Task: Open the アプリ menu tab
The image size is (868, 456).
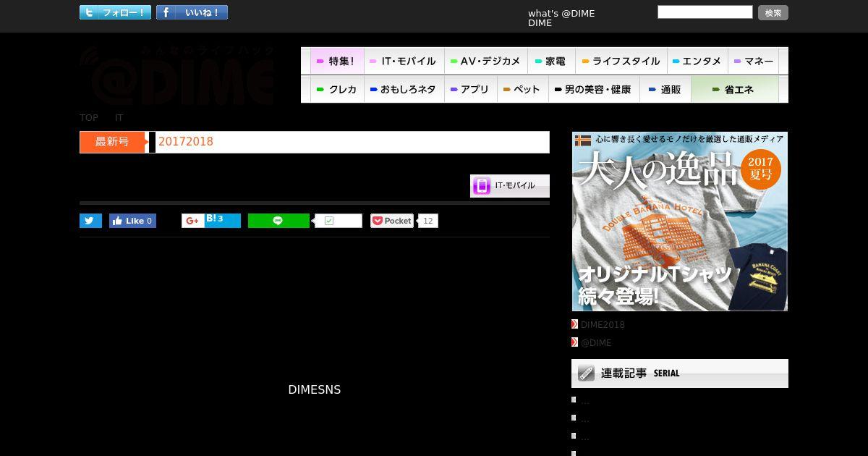Action: pos(470,90)
